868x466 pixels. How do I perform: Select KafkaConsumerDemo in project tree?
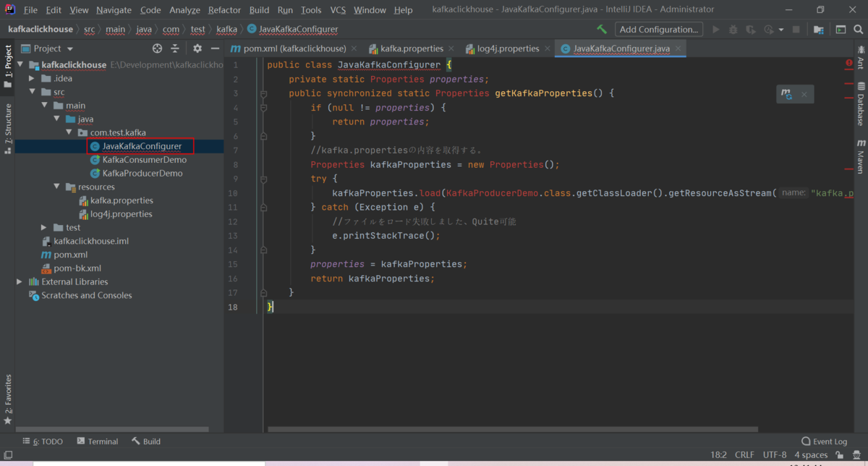[144, 160]
